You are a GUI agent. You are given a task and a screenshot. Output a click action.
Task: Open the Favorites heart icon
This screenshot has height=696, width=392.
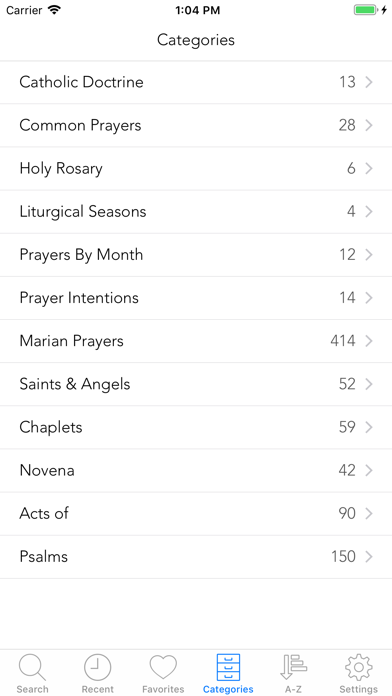pos(163,667)
